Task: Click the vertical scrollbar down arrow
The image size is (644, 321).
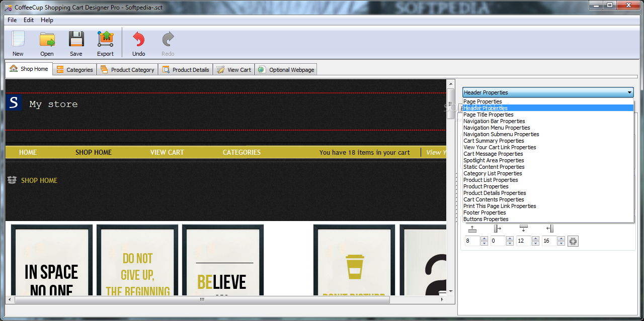Action: 451,291
